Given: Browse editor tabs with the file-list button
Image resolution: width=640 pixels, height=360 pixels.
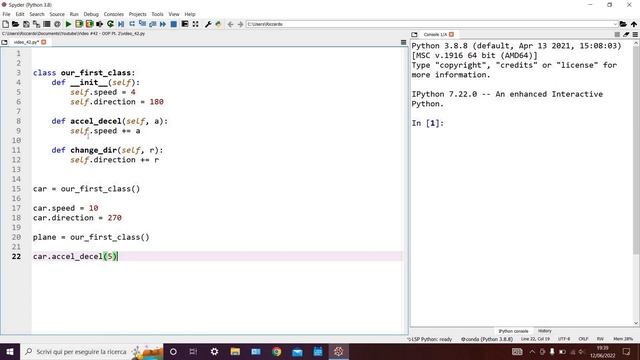Looking at the screenshot, I should click(x=4, y=42).
